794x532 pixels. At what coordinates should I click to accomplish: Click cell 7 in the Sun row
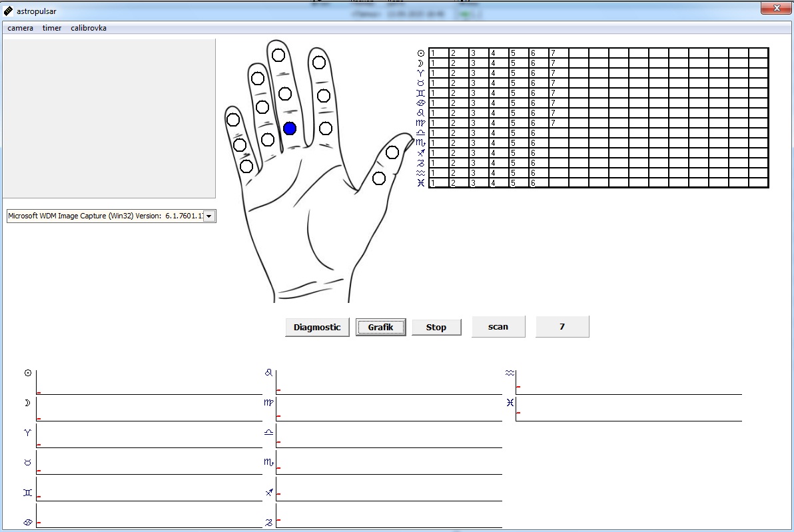click(x=558, y=53)
